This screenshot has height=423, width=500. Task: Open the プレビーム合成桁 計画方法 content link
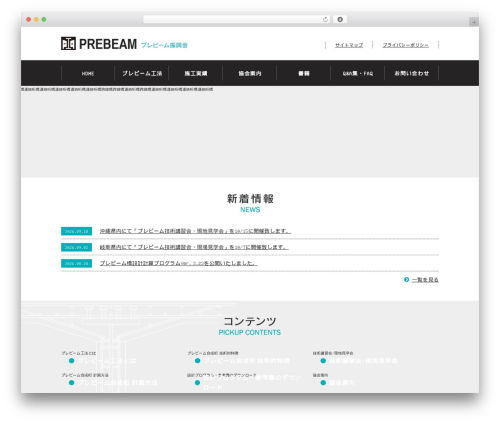[x=117, y=383]
